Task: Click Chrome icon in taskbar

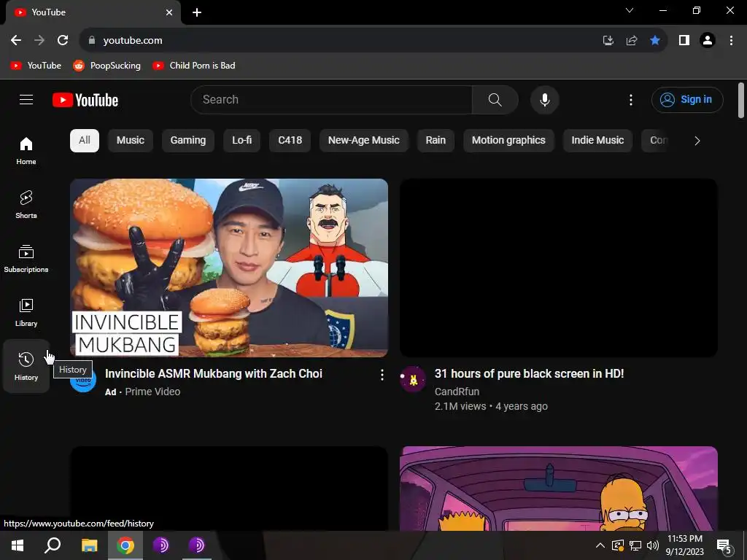Action: pos(125,545)
